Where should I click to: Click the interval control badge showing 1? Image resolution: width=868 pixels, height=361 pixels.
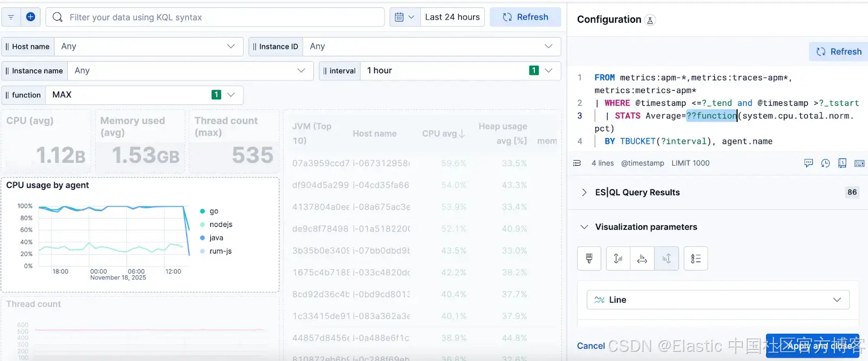[534, 71]
